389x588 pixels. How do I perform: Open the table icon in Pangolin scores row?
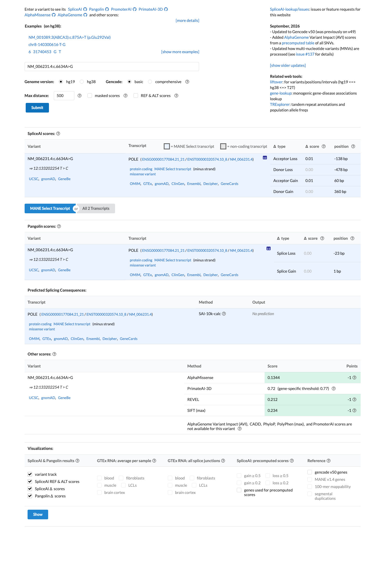269,249
